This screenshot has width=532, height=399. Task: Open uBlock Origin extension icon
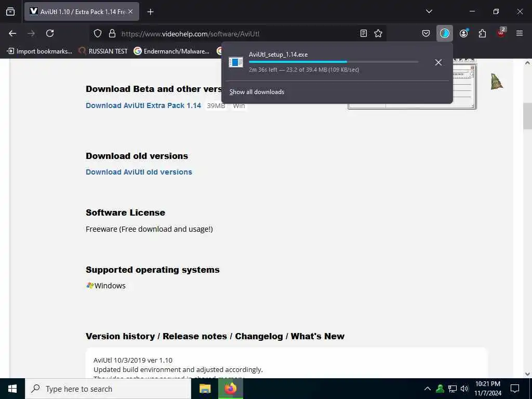point(501,33)
